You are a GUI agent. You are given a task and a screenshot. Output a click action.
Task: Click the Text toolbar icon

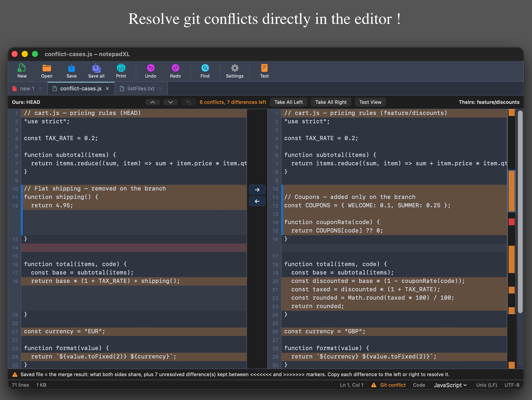[264, 68]
